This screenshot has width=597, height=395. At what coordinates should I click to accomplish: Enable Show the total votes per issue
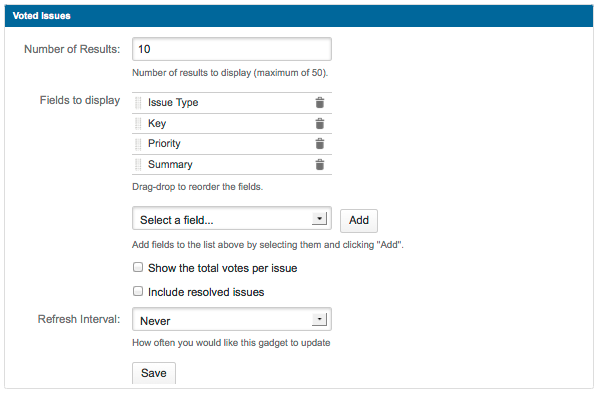(x=138, y=267)
